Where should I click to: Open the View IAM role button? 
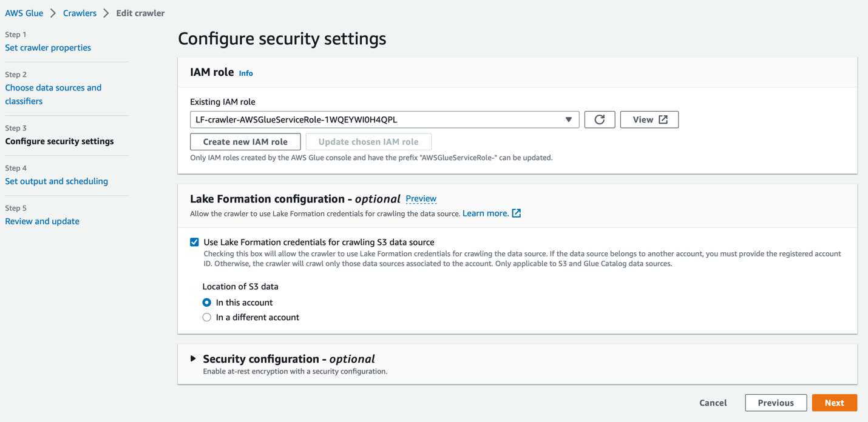click(x=649, y=119)
